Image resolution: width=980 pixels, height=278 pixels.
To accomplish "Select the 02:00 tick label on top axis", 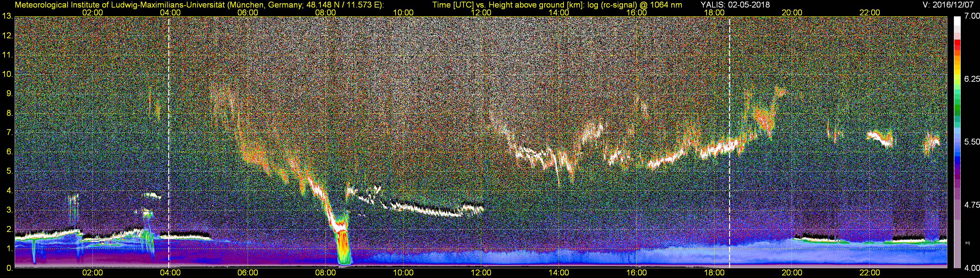I will (92, 12).
